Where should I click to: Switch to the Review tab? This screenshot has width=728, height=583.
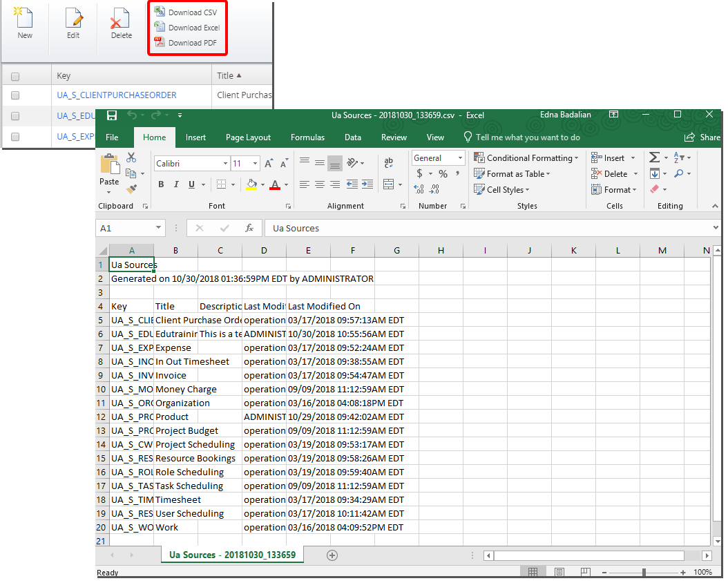[394, 137]
